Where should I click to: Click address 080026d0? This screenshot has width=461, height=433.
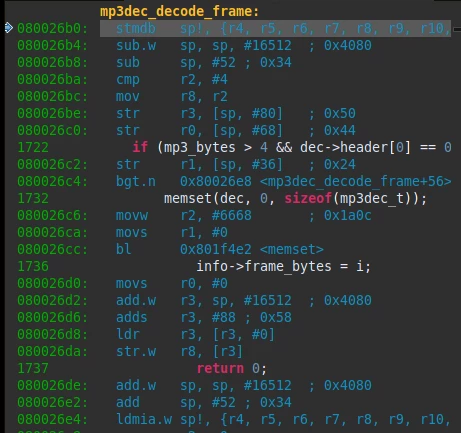coord(52,284)
